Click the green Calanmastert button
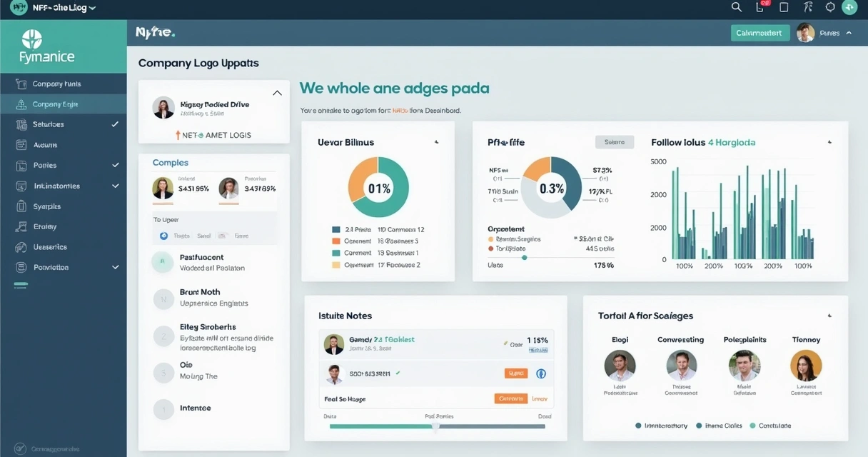868x457 pixels. pos(759,33)
